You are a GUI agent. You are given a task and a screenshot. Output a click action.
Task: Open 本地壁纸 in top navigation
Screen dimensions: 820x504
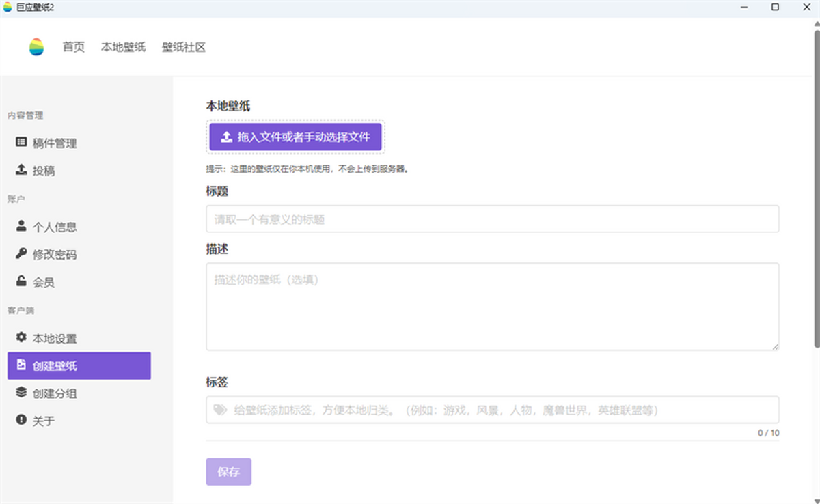click(124, 47)
